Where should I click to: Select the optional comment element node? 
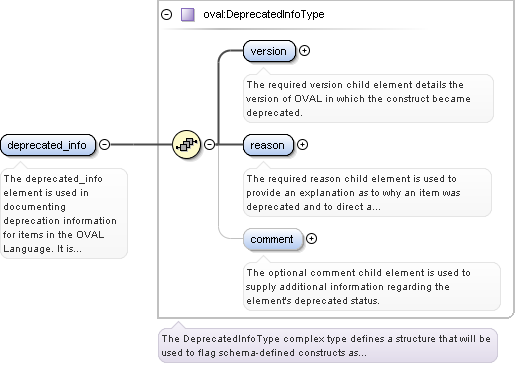click(x=273, y=239)
